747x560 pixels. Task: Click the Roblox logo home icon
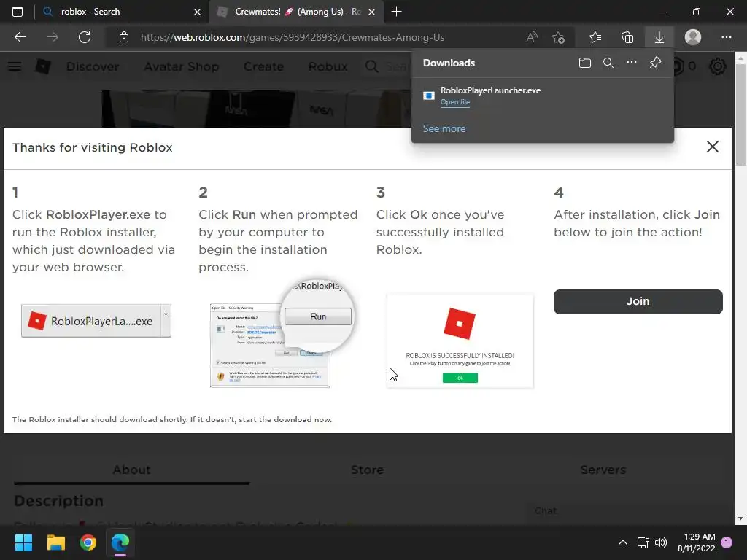[43, 66]
